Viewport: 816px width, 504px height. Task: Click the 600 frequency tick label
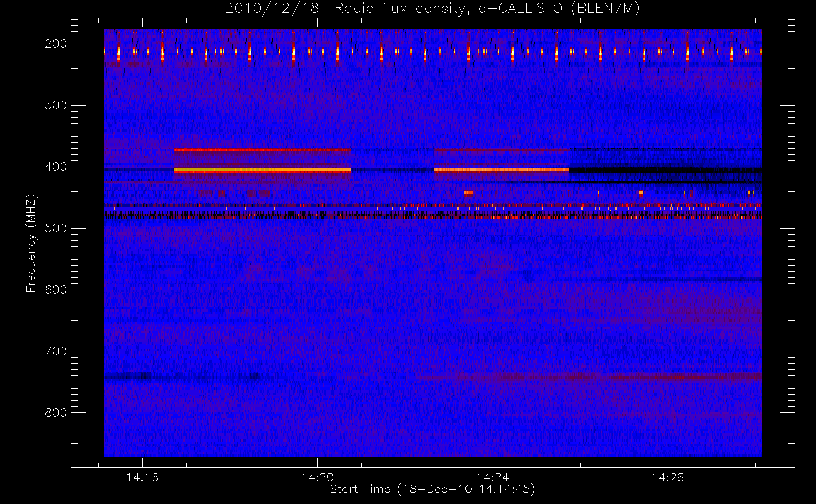point(56,290)
